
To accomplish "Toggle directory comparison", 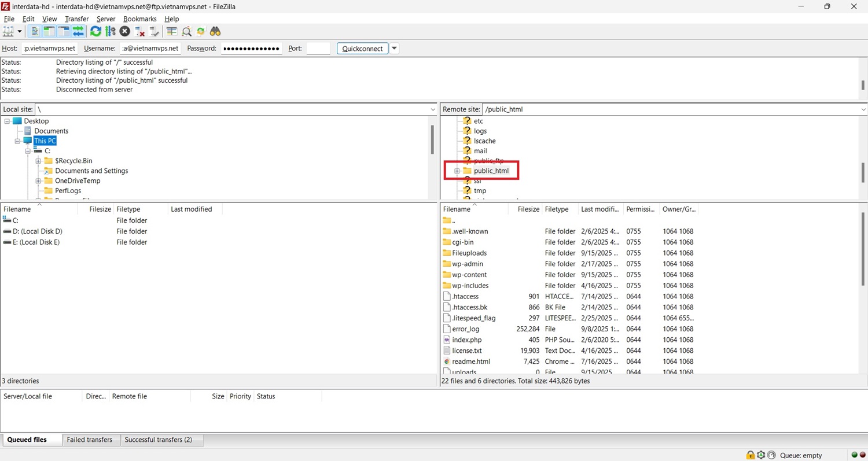I will (186, 31).
